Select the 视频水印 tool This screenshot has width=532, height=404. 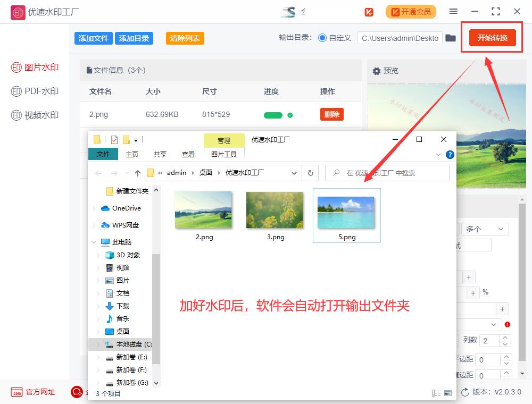pyautogui.click(x=35, y=115)
